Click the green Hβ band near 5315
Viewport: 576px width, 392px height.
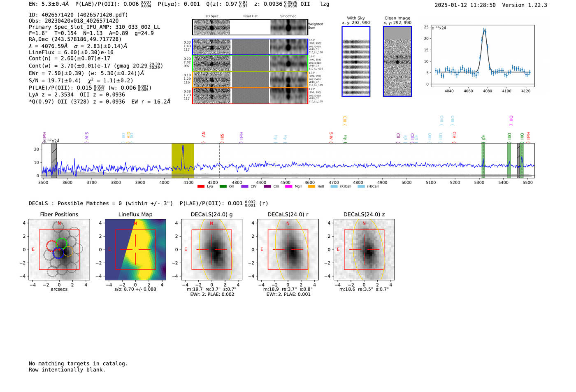(x=483, y=160)
